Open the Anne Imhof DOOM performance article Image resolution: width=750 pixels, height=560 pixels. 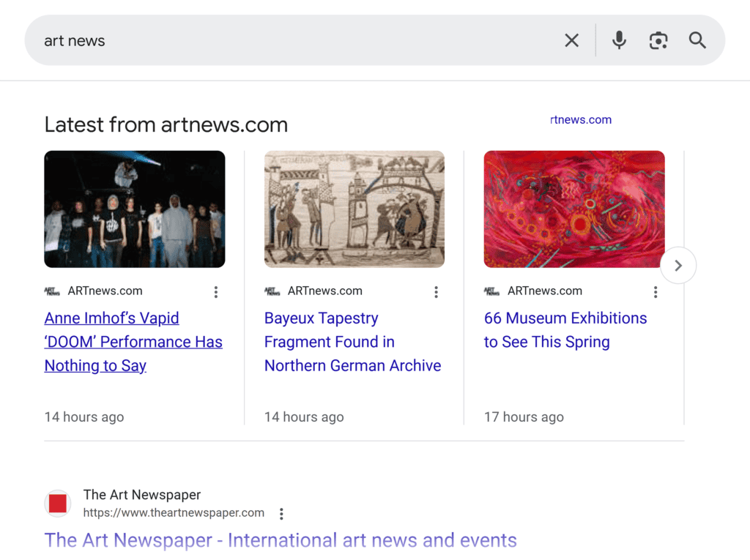pyautogui.click(x=133, y=341)
